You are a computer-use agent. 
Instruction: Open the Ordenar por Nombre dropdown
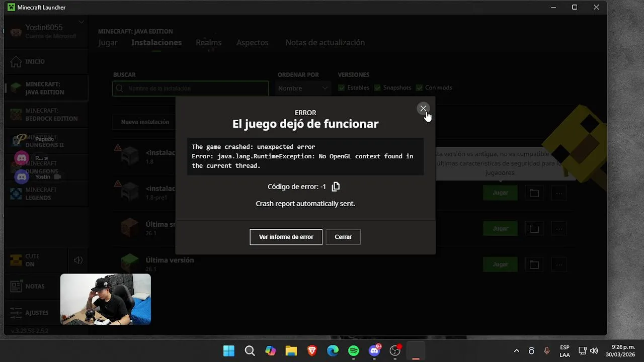click(x=304, y=88)
